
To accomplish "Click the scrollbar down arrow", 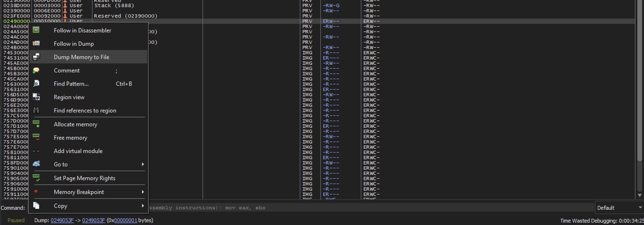I will 639,195.
